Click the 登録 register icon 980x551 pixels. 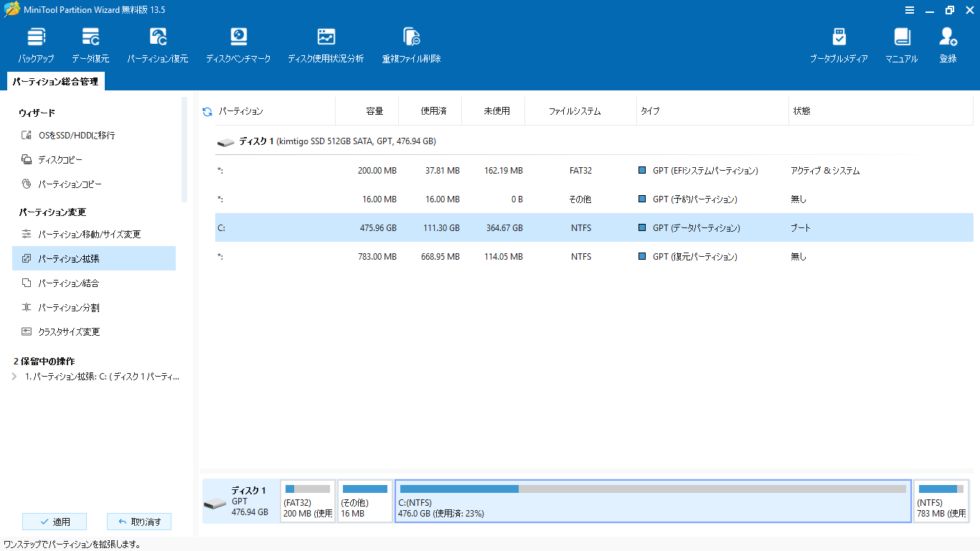(x=948, y=45)
